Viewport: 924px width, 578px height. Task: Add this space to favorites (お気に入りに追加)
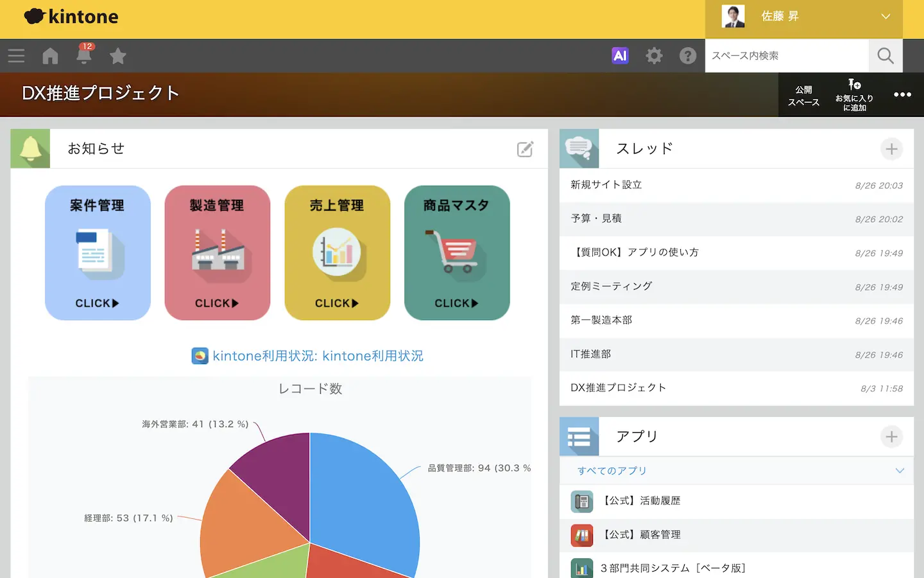click(854, 94)
